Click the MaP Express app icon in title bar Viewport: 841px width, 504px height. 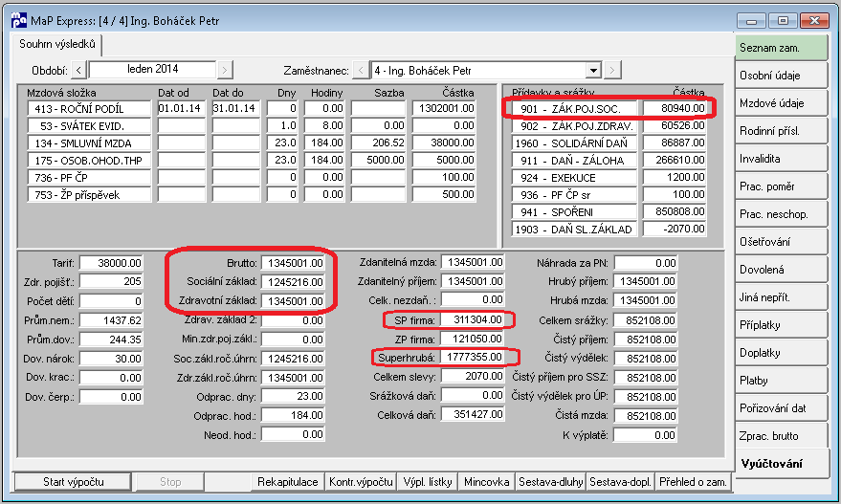point(19,20)
